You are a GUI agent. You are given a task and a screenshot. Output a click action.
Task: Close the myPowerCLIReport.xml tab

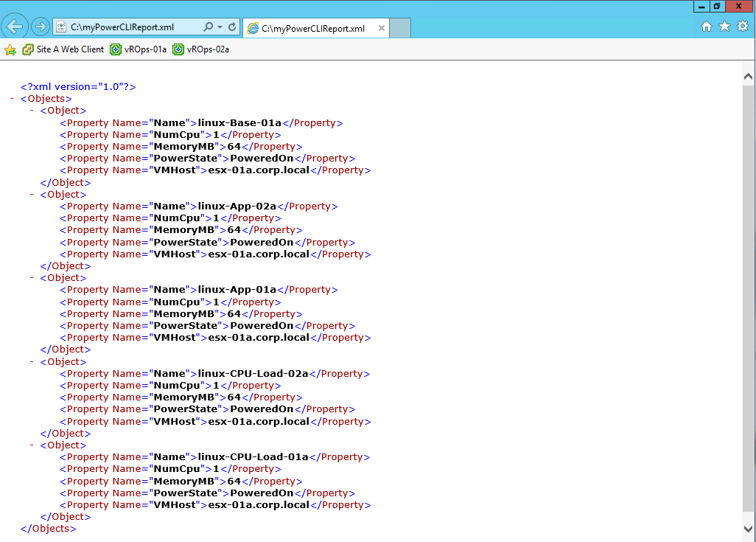tap(381, 29)
